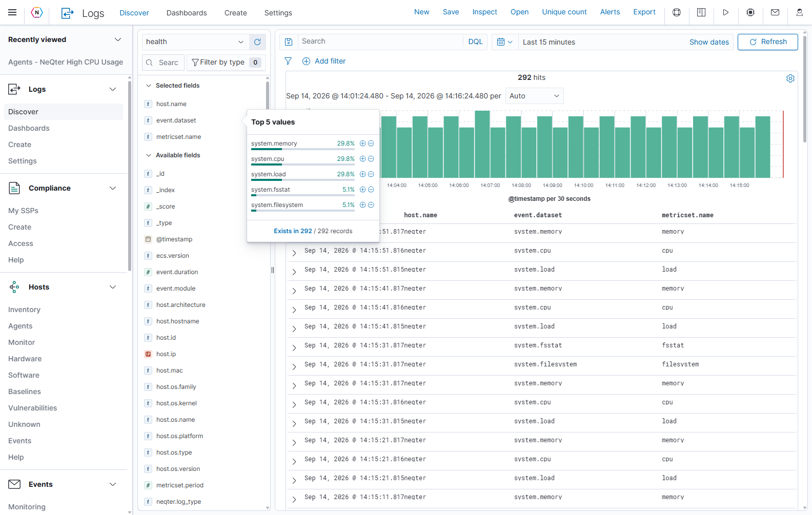Click Add filter

pyautogui.click(x=324, y=61)
